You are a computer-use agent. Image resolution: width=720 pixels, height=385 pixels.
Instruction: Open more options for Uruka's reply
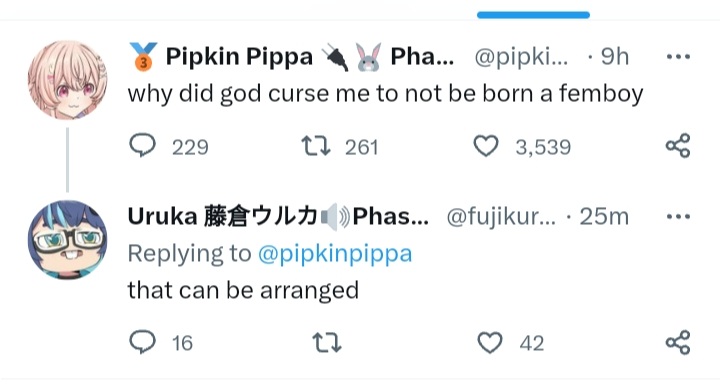click(678, 216)
